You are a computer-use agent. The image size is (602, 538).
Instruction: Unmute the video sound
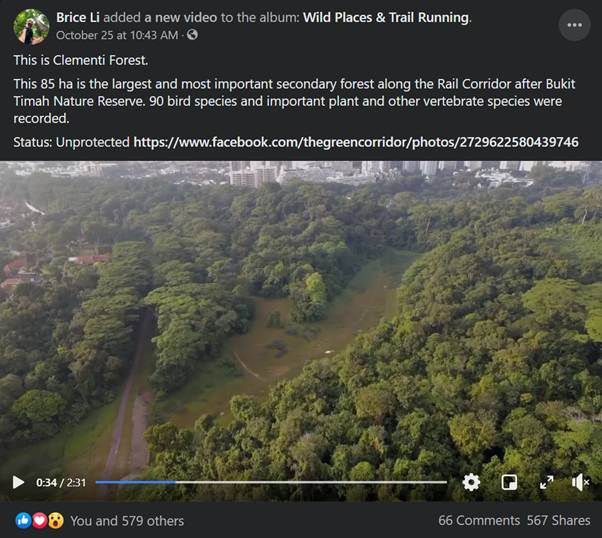coord(581,482)
